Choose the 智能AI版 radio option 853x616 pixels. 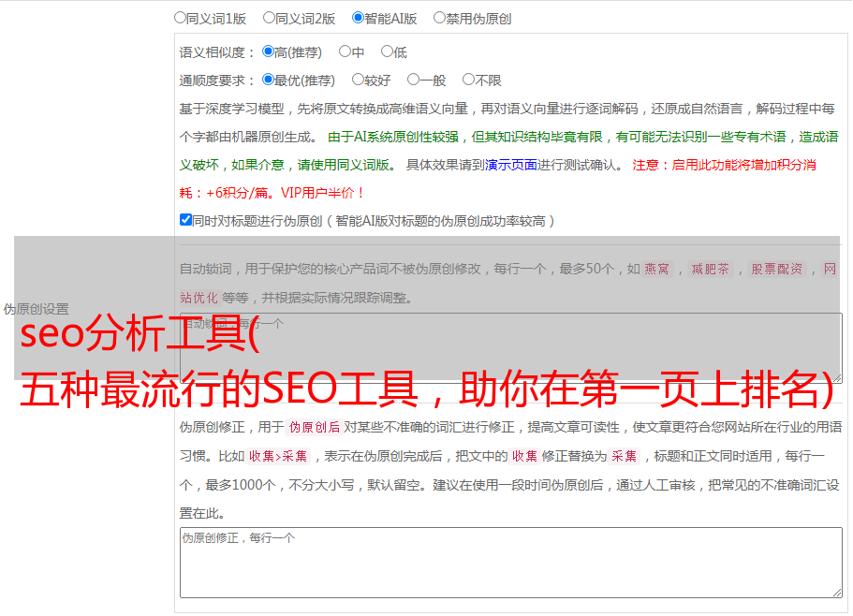(358, 18)
